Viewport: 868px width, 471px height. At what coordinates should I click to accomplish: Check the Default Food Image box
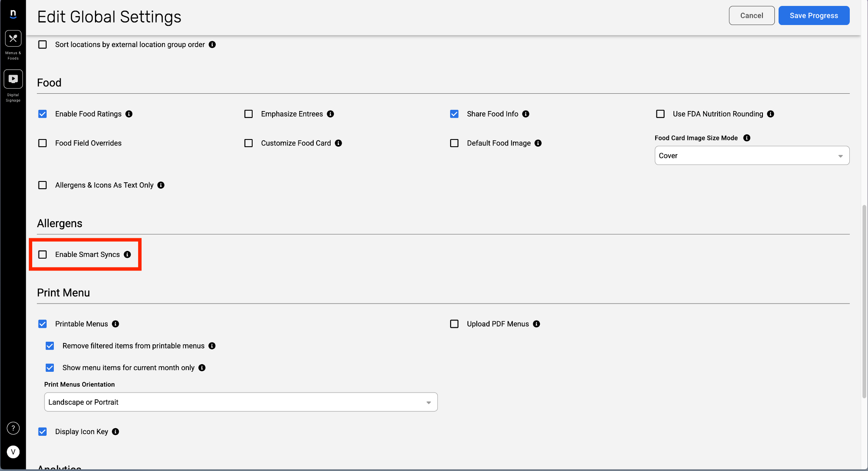point(454,143)
